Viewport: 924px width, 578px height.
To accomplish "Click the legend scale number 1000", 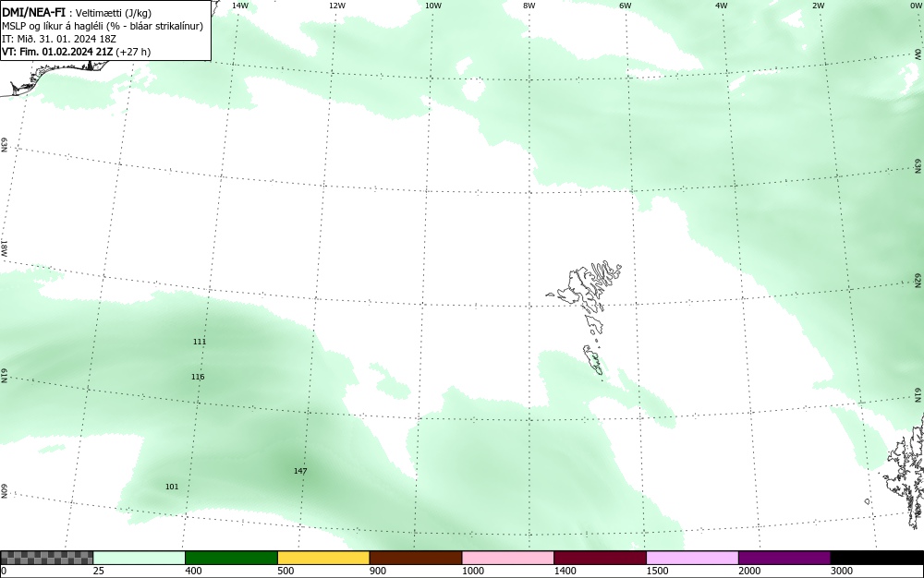I will [472, 571].
